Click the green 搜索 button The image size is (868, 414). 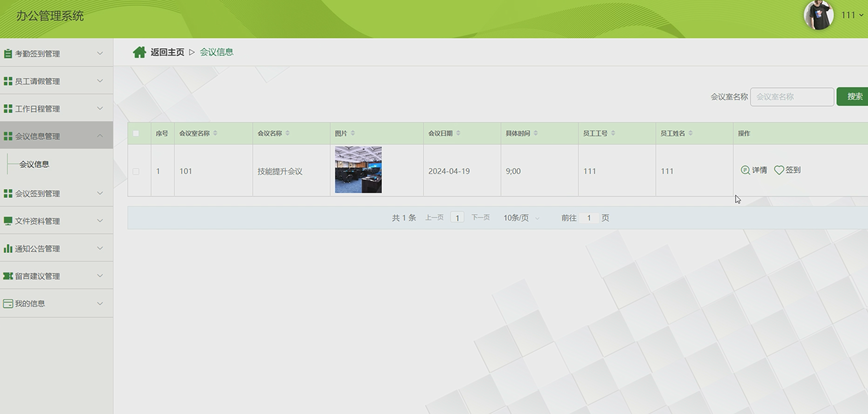(x=852, y=97)
